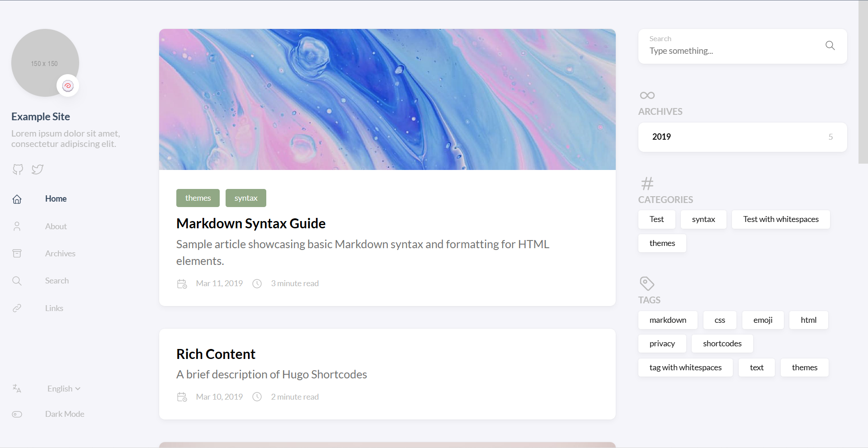Image resolution: width=868 pixels, height=448 pixels.
Task: Open the English language dropdown
Action: pyautogui.click(x=64, y=389)
